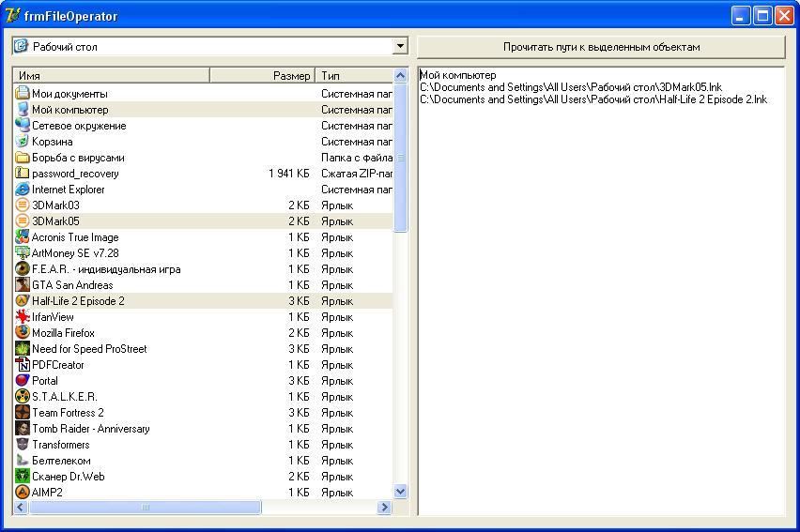Image resolution: width=800 pixels, height=532 pixels.
Task: Select the Team Fortress 2 name text
Action: click(x=68, y=413)
